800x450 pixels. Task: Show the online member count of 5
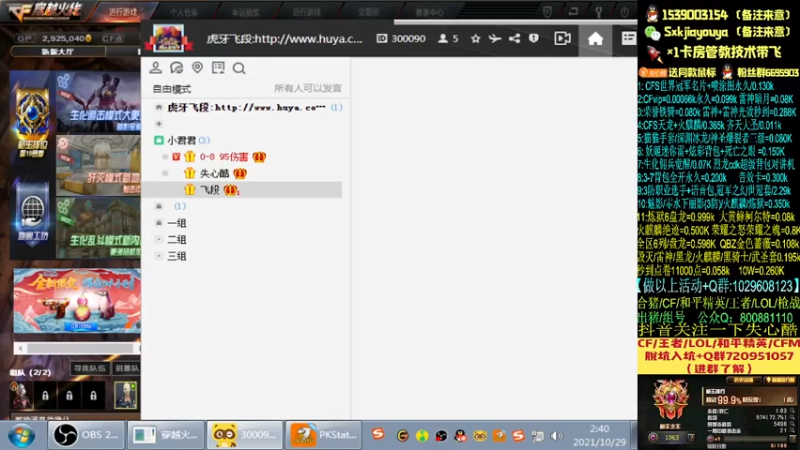448,38
